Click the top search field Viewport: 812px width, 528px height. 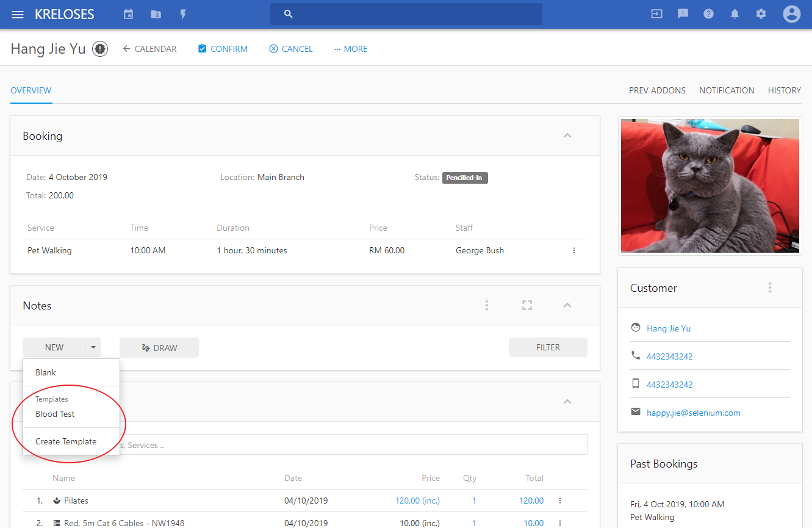coord(406,14)
